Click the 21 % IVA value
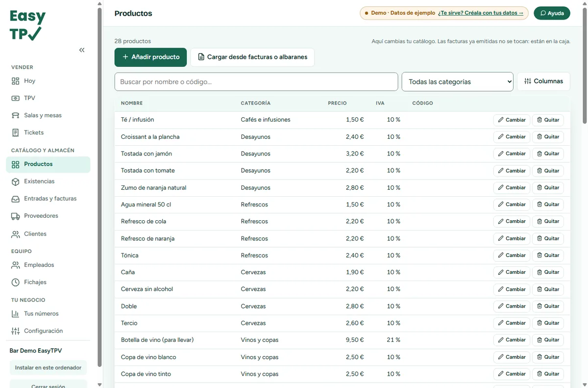Image resolution: width=588 pixels, height=388 pixels. (393, 340)
